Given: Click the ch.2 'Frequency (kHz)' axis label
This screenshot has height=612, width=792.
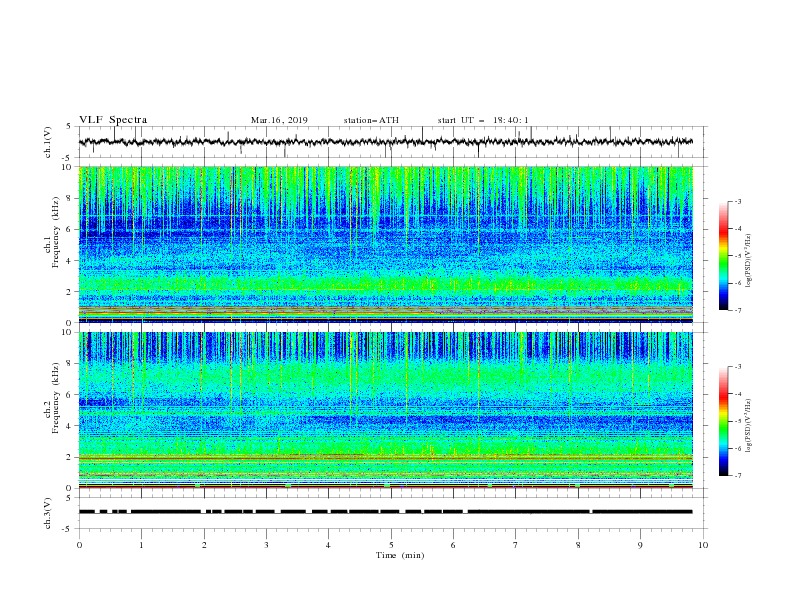Looking at the screenshot, I should (x=56, y=398).
